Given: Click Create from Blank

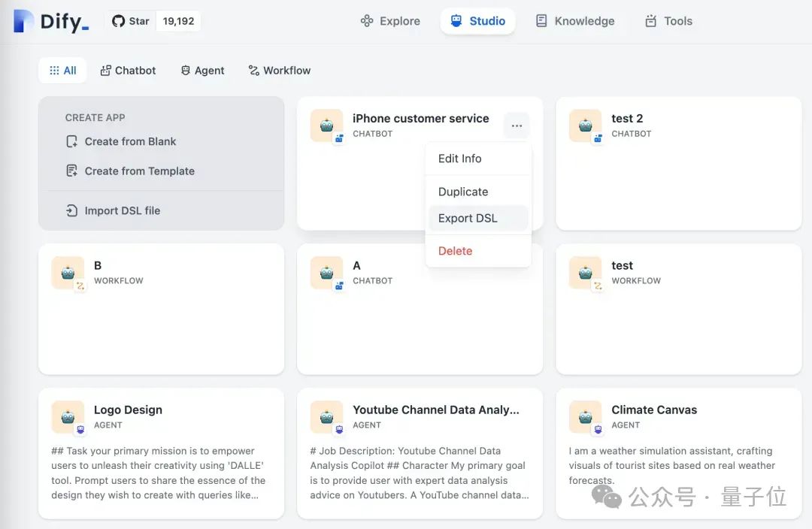Looking at the screenshot, I should click(x=130, y=141).
